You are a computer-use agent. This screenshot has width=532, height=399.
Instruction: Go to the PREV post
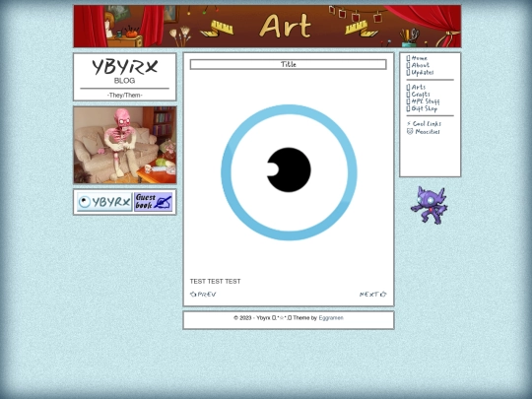(203, 295)
